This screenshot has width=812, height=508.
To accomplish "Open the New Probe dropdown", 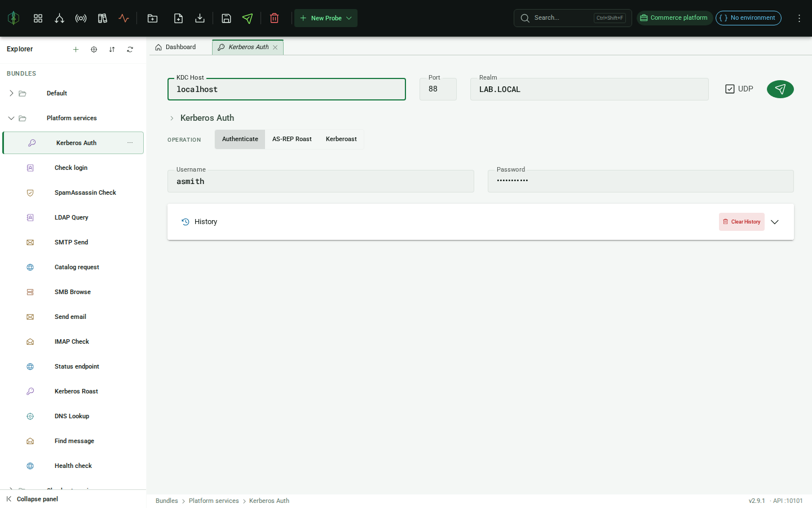I will (x=326, y=18).
